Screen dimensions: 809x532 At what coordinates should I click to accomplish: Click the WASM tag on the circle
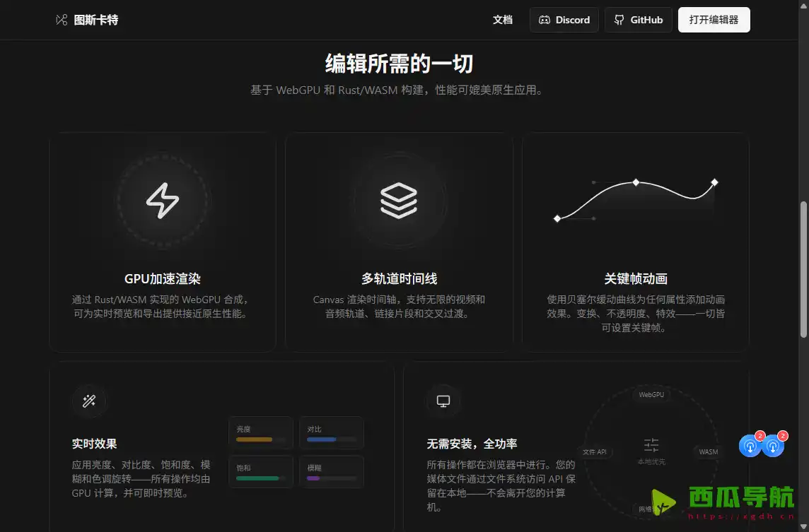tap(708, 452)
